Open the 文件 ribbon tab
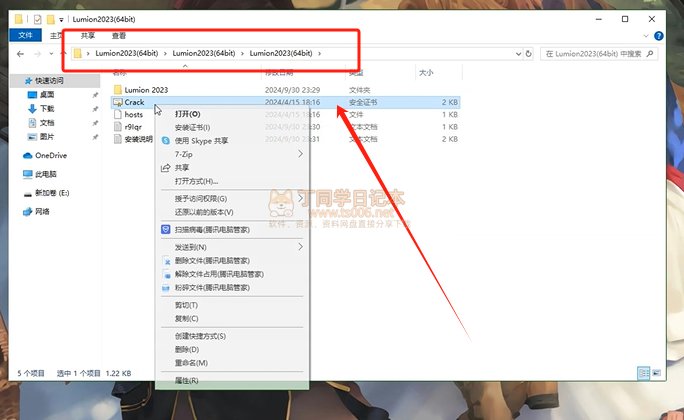 (25, 35)
